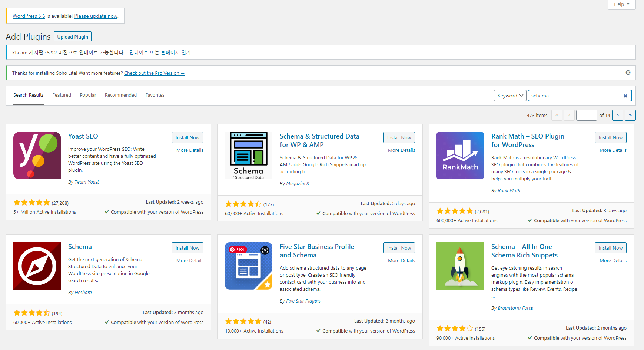Open the Magazine3 author link

pos(298,184)
